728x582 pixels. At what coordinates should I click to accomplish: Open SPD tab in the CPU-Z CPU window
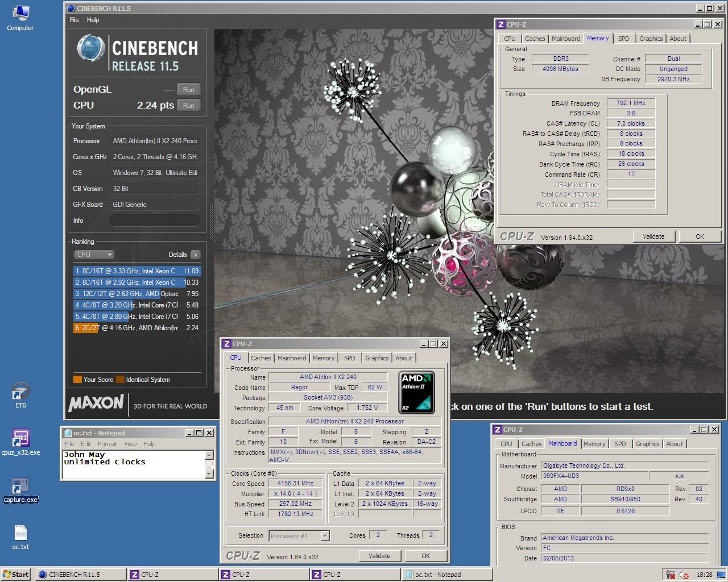coord(349,358)
